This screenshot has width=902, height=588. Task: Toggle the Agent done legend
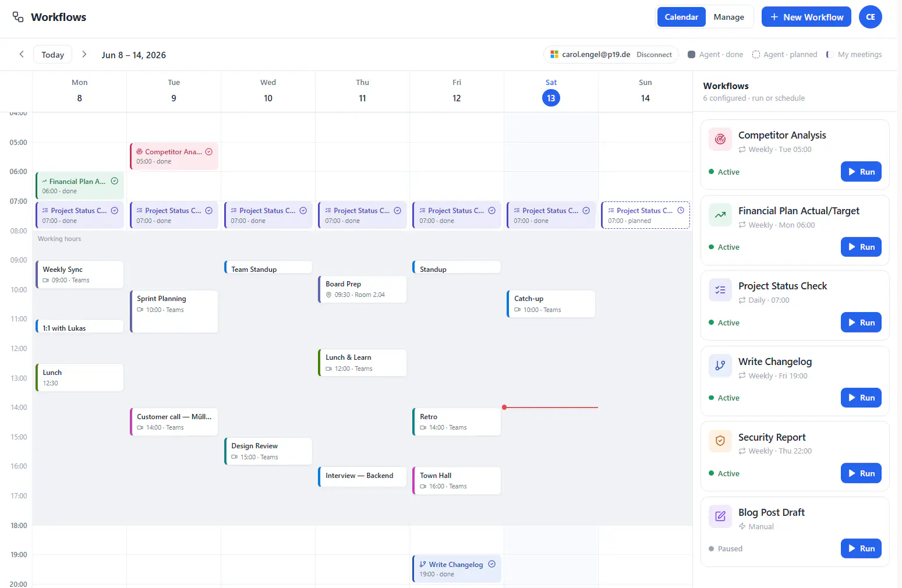click(715, 54)
